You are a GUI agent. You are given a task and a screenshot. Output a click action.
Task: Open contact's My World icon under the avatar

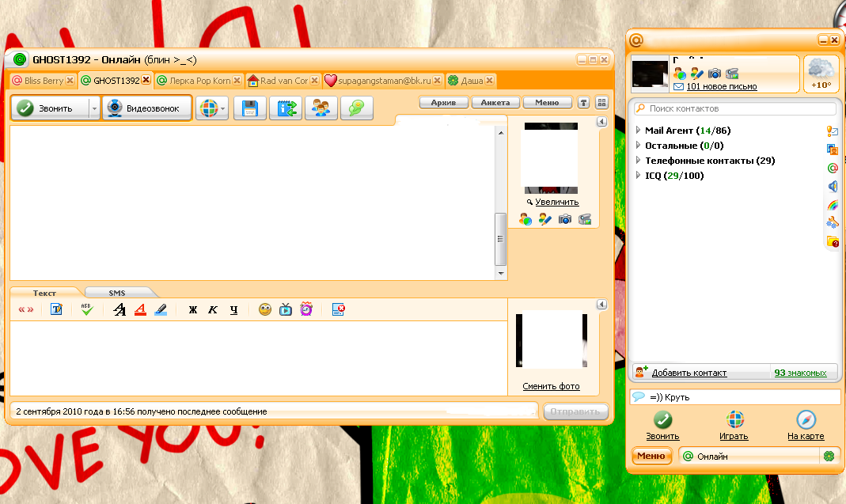525,219
